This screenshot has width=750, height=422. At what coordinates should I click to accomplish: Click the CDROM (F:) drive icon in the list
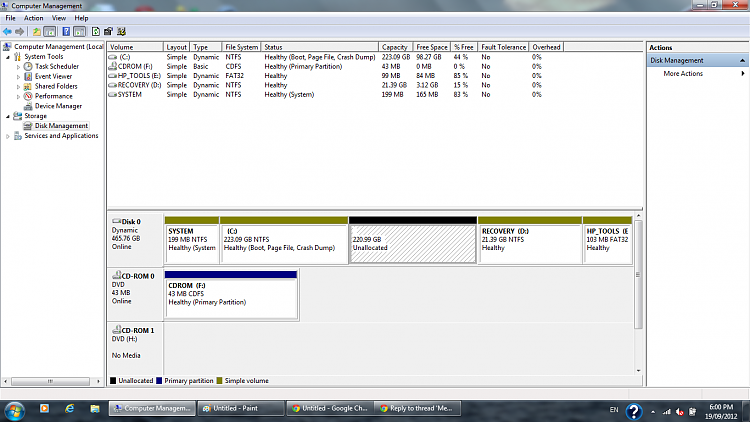coord(113,66)
